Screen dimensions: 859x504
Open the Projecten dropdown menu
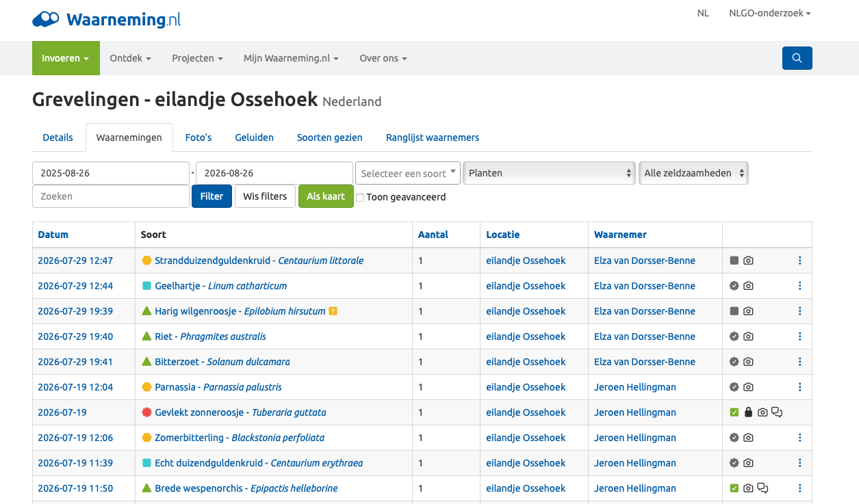tap(197, 58)
